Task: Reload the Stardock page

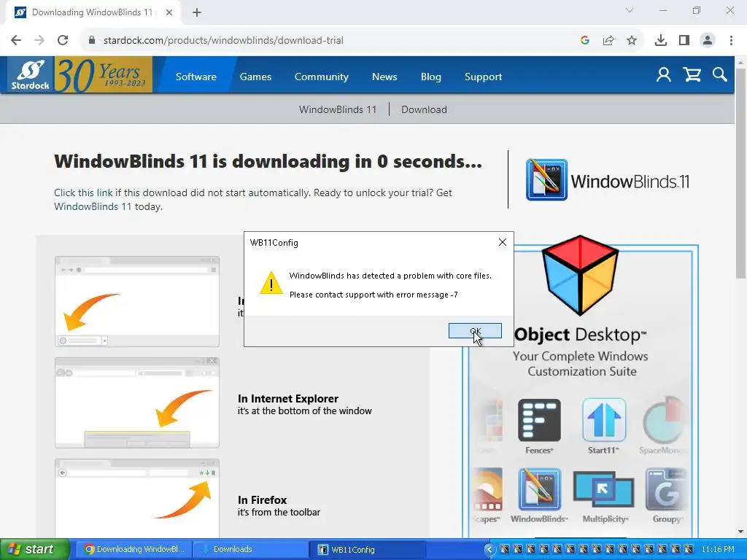Action: [x=63, y=41]
